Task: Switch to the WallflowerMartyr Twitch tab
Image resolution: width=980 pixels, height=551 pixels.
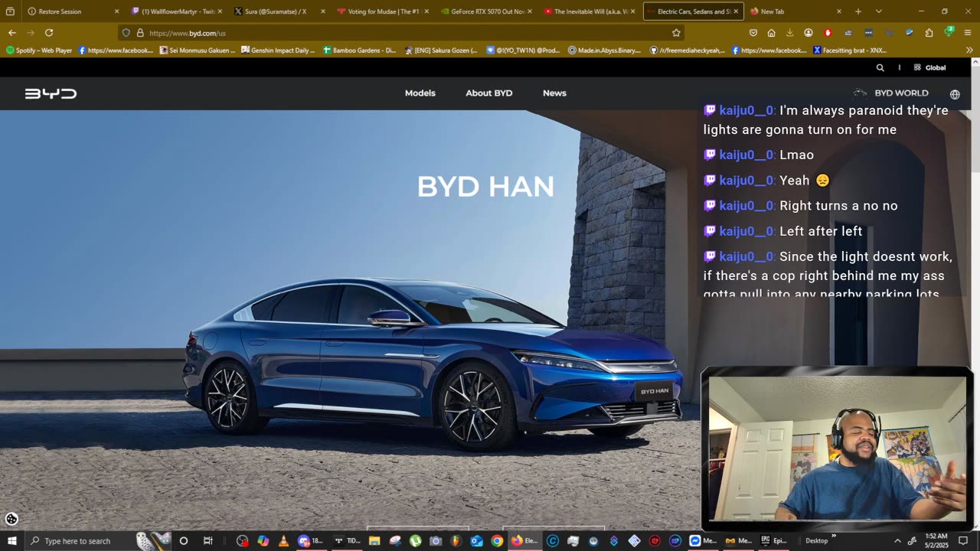Action: click(x=177, y=11)
